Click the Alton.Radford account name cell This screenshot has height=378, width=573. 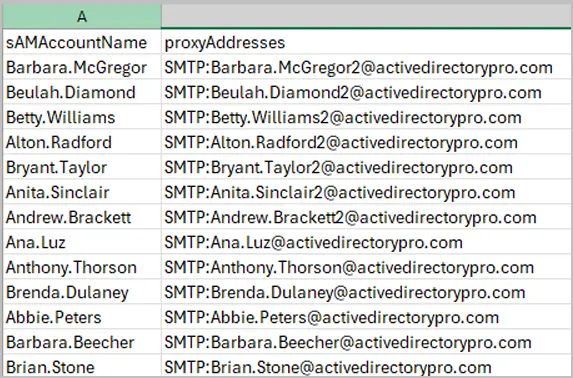(x=82, y=141)
